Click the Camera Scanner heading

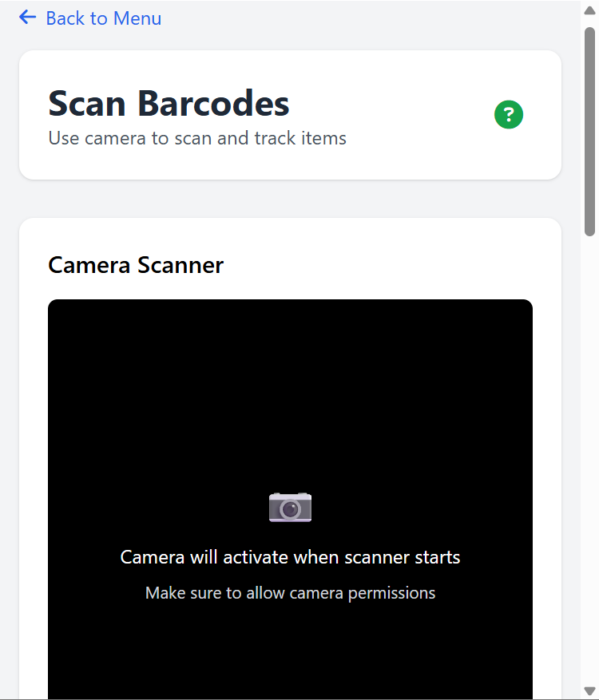point(135,264)
